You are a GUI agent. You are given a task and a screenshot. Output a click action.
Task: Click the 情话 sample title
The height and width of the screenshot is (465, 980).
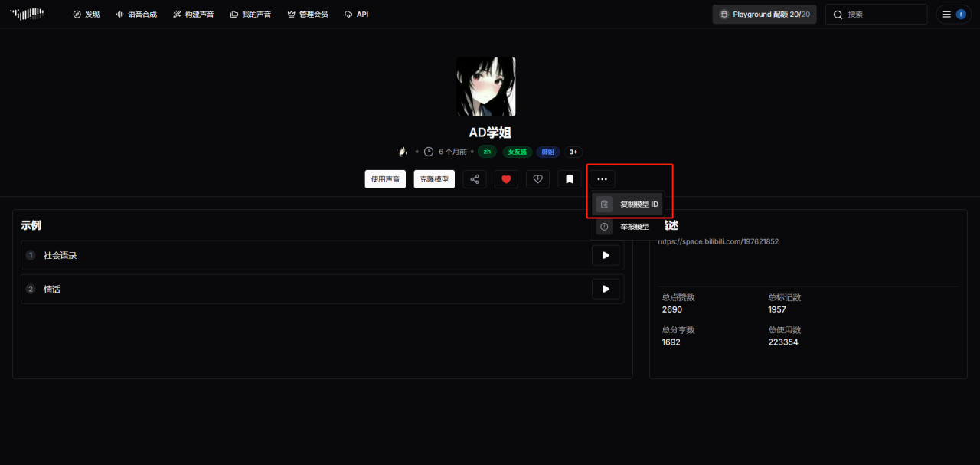pos(52,290)
